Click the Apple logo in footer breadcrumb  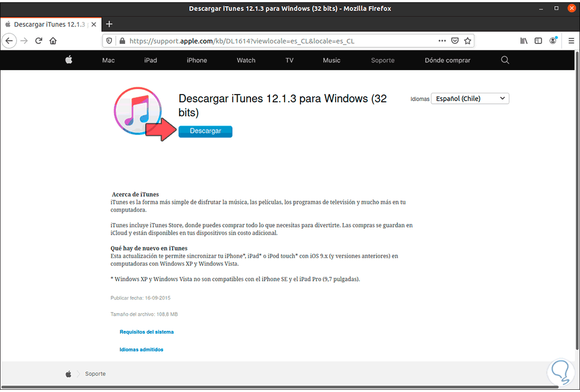pyautogui.click(x=68, y=374)
